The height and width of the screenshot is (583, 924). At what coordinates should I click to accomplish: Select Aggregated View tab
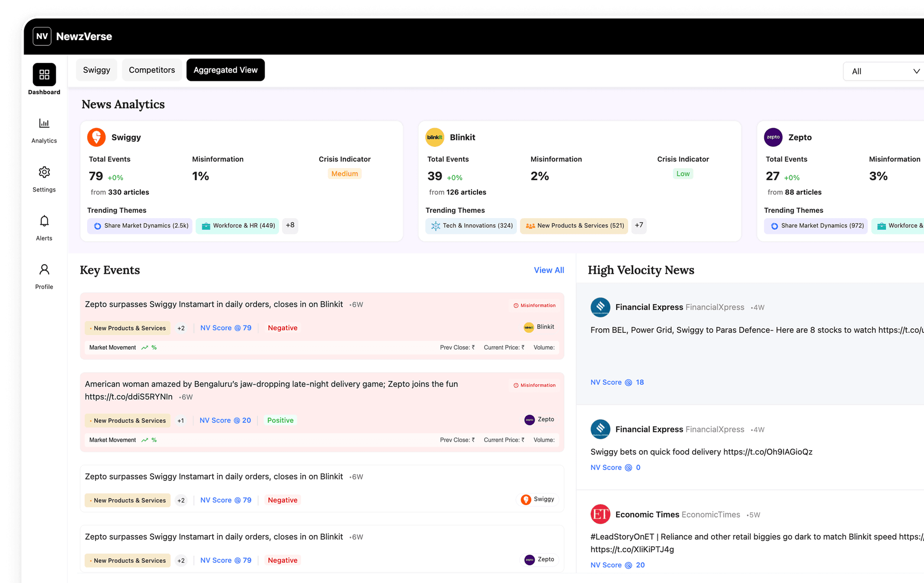(225, 70)
